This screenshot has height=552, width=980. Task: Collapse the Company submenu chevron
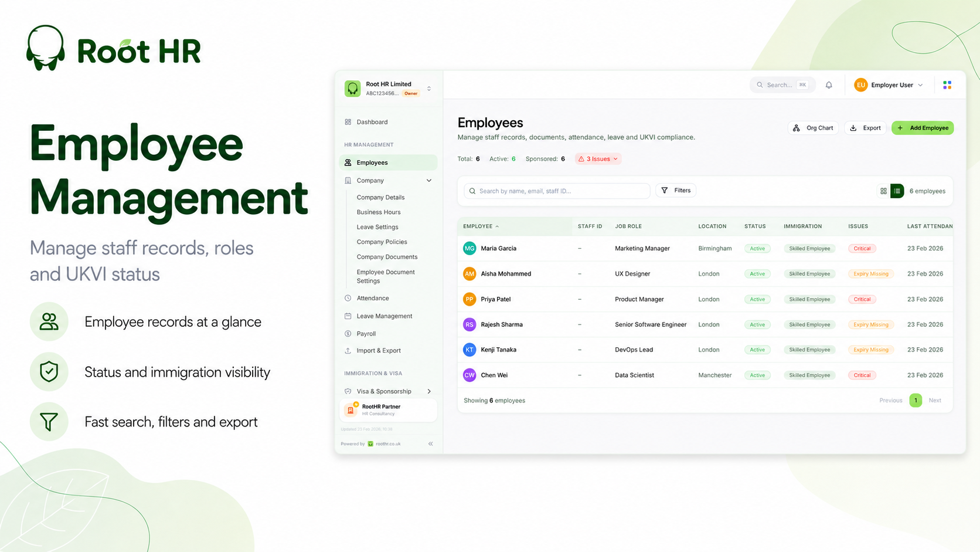[x=429, y=181]
